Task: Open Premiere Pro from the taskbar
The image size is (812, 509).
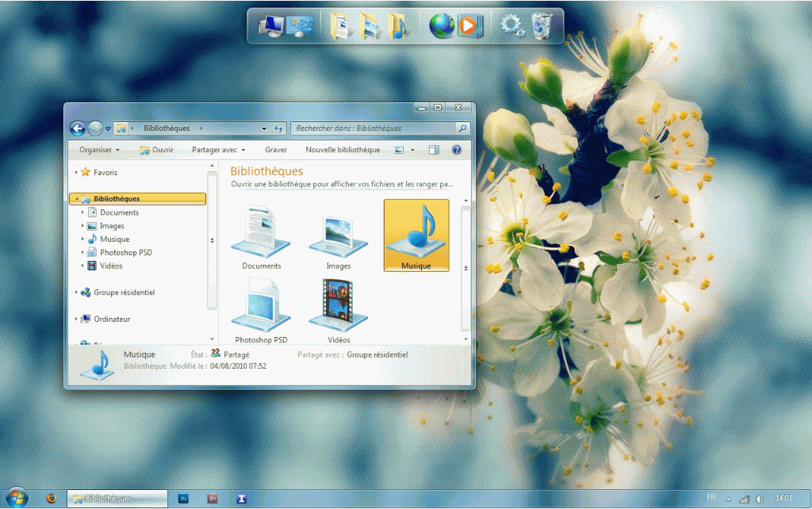Action: click(x=213, y=499)
